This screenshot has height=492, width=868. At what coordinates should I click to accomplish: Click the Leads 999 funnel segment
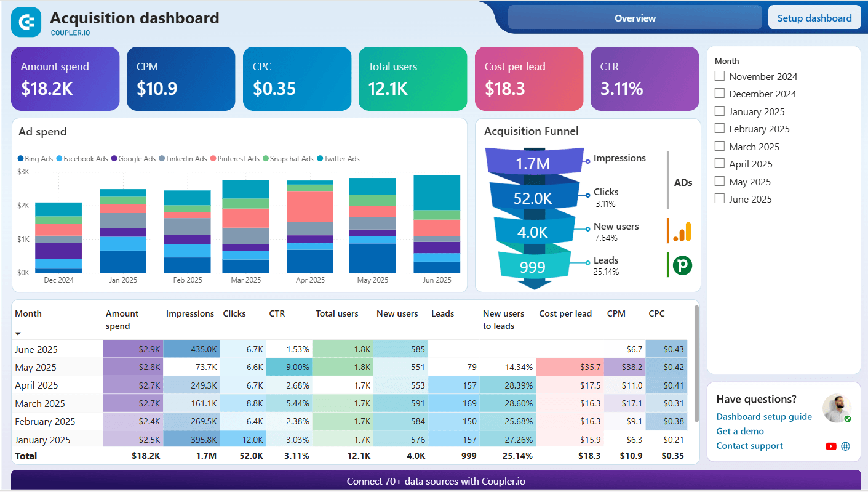click(534, 266)
